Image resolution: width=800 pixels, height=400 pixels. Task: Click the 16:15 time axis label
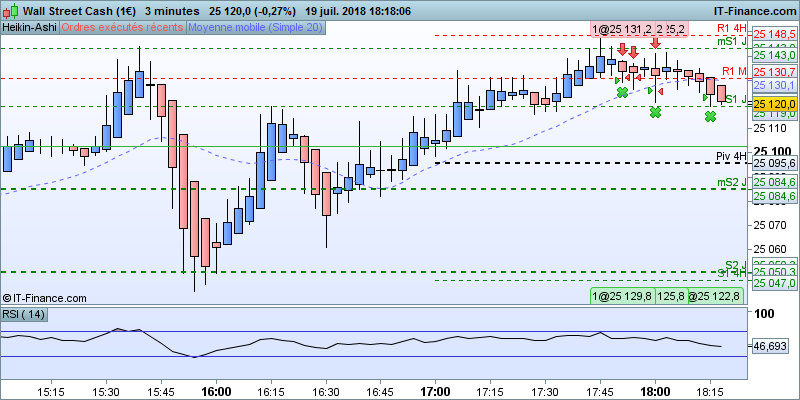click(x=271, y=391)
